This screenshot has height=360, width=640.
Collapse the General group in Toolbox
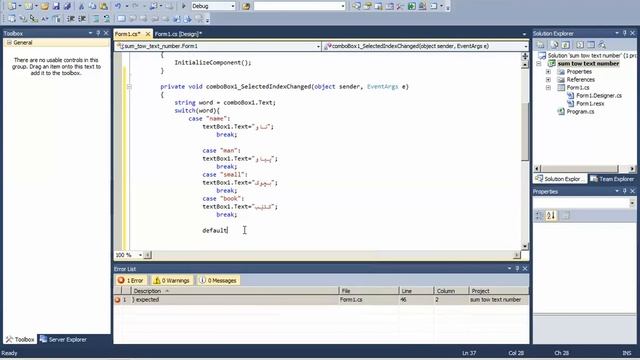coord(9,42)
